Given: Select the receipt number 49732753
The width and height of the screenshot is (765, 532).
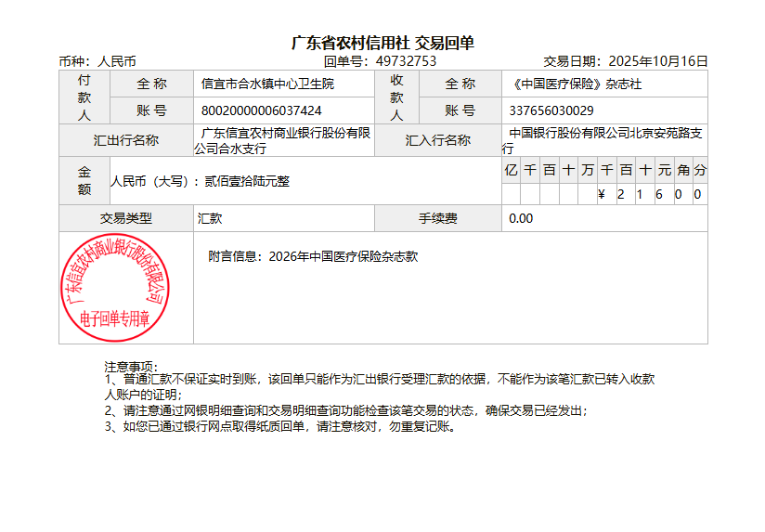Looking at the screenshot, I should [406, 61].
